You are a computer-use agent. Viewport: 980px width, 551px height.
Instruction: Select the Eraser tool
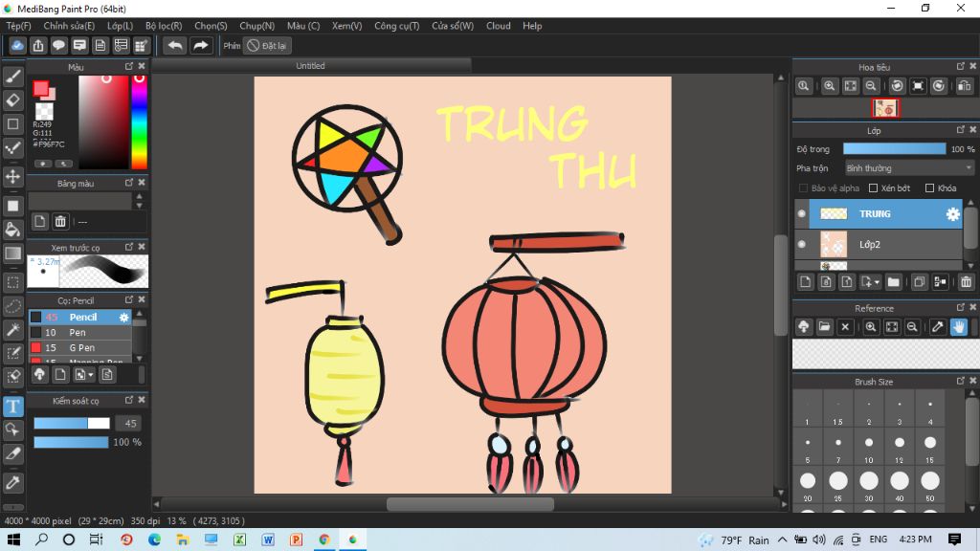(x=13, y=99)
